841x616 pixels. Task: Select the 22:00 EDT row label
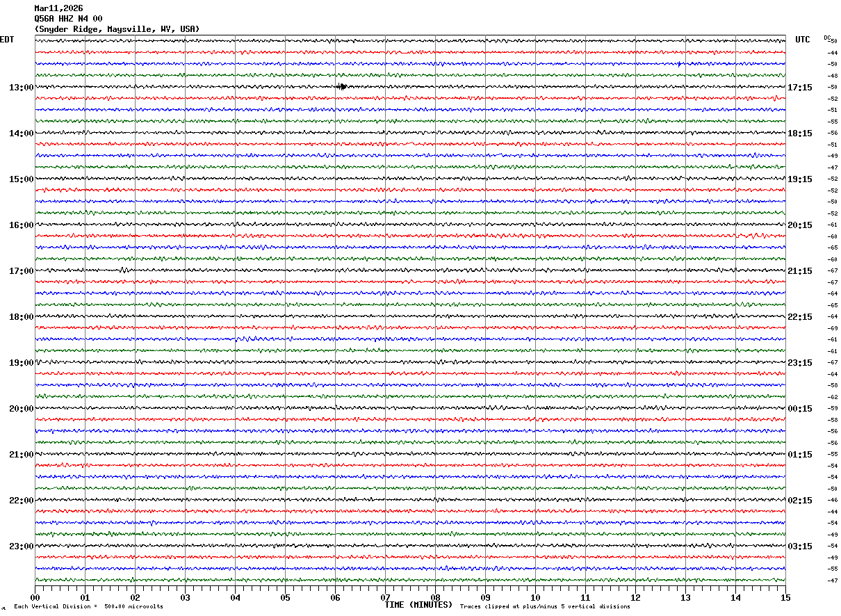click(x=21, y=501)
